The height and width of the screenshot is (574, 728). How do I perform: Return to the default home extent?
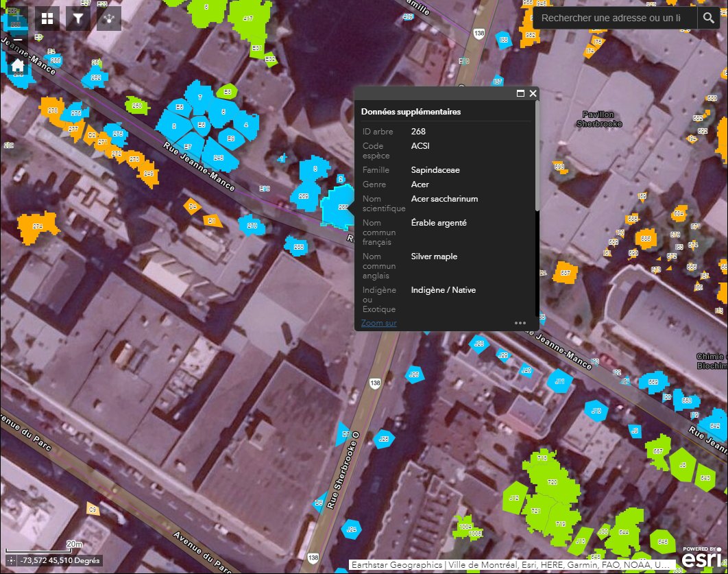(x=17, y=65)
